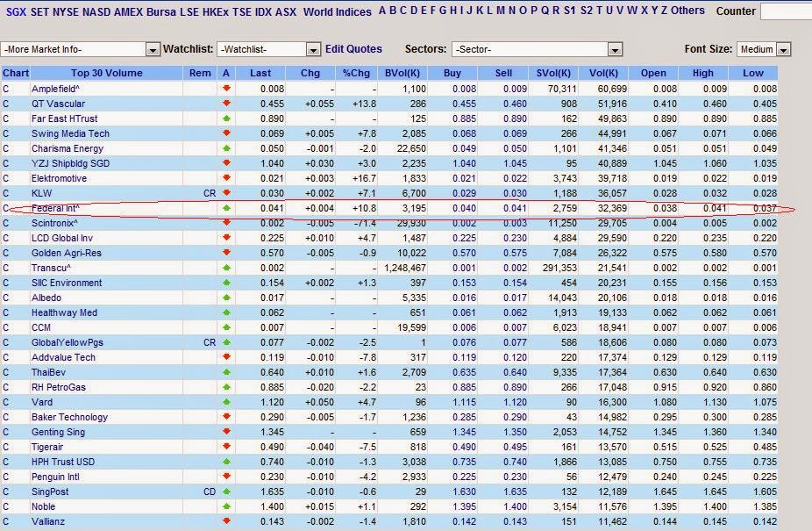Image resolution: width=812 pixels, height=531 pixels.
Task: Open the Bursa exchange link
Action: point(160,11)
